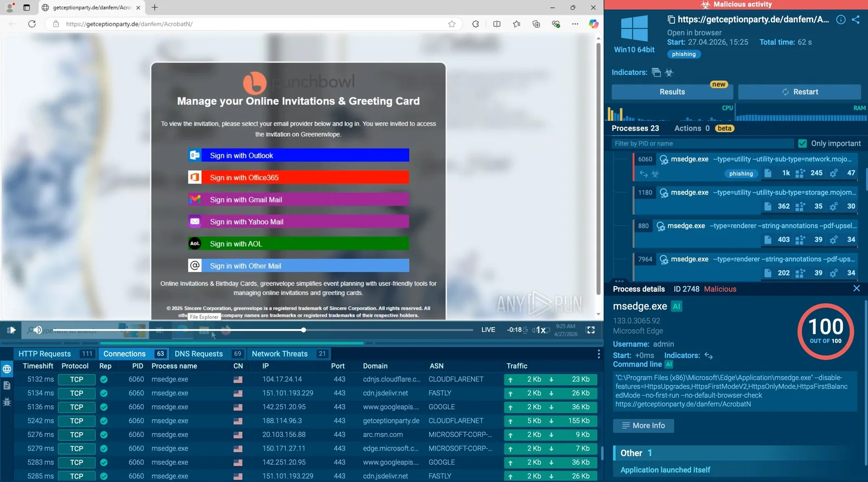This screenshot has width=868, height=482.
Task: Click the process Indicators arrows icon
Action: pos(709,356)
